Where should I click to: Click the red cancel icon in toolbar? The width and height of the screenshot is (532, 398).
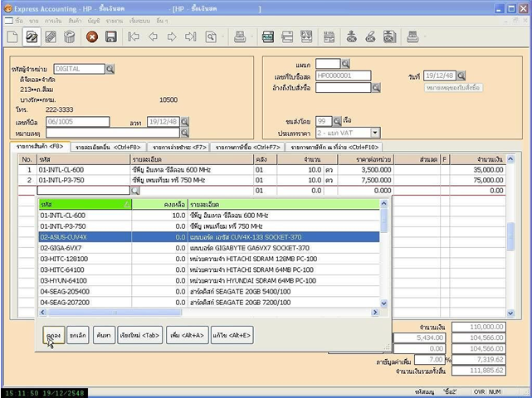[90, 36]
